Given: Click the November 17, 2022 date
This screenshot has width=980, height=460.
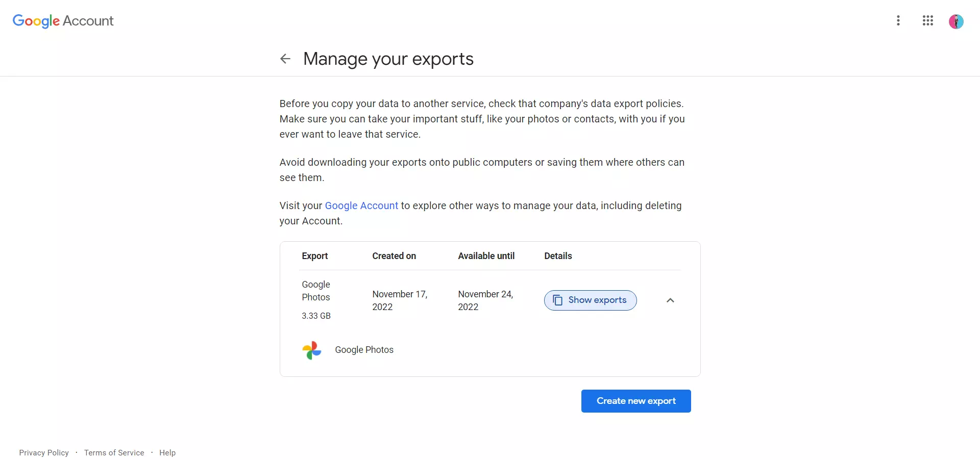Looking at the screenshot, I should click(400, 300).
